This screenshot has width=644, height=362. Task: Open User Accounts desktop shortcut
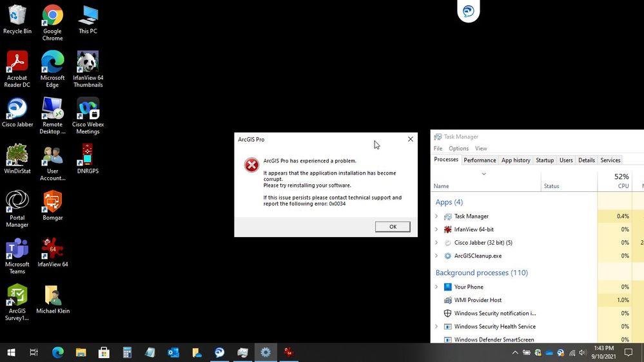tap(53, 162)
